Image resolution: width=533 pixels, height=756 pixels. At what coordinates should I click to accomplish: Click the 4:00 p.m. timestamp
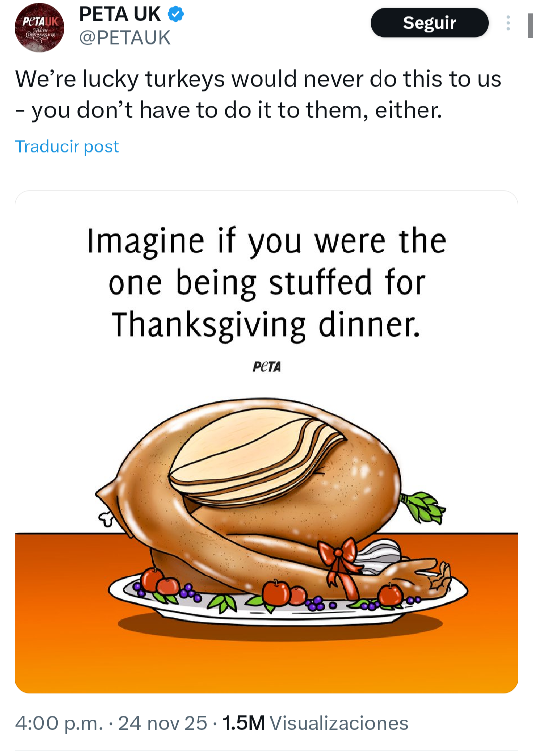click(x=59, y=723)
